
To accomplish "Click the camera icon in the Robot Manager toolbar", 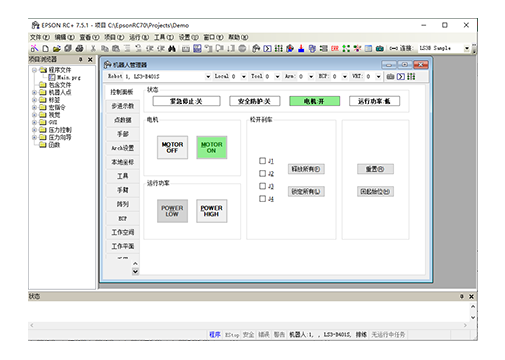I will coord(390,77).
